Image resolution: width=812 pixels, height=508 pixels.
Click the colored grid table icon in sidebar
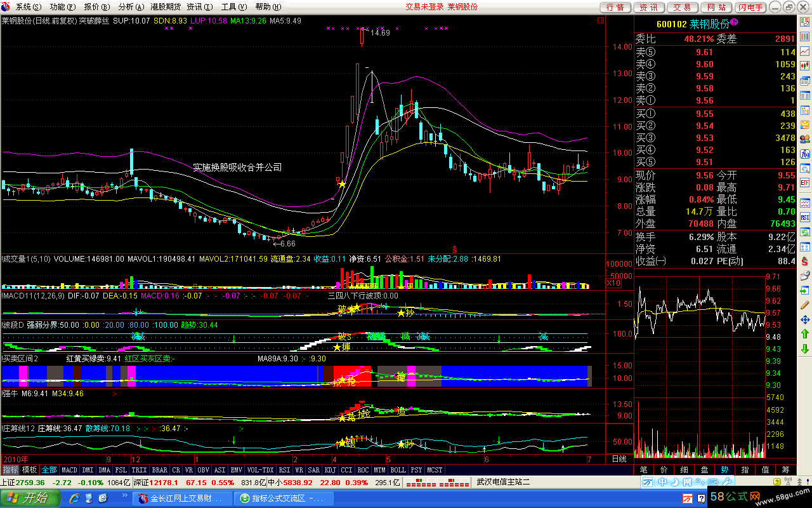click(x=805, y=36)
